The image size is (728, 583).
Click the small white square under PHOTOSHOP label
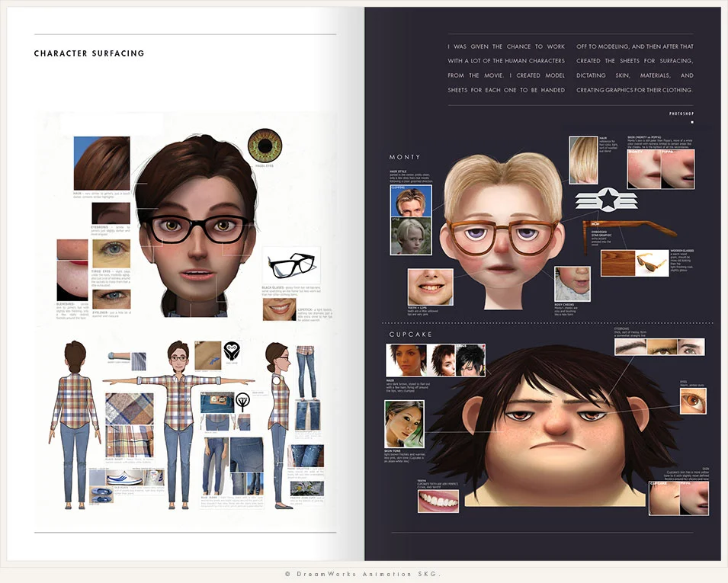pyautogui.click(x=691, y=122)
